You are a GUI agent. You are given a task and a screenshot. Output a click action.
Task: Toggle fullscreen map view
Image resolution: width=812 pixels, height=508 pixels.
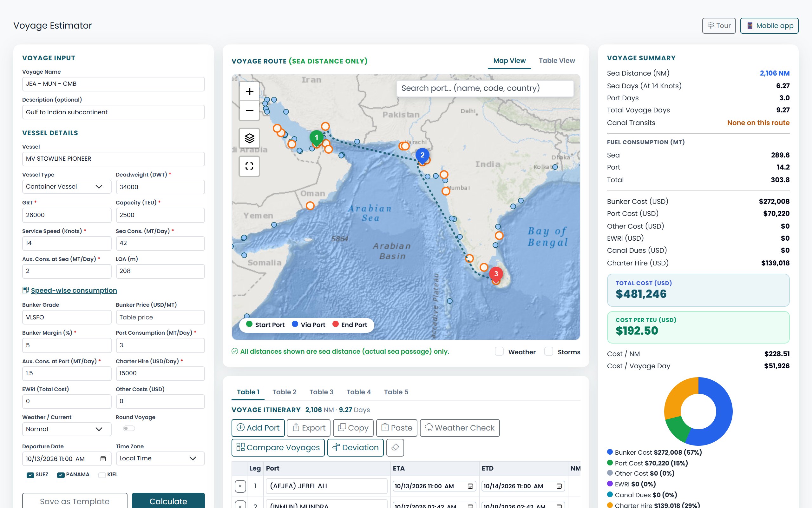[x=249, y=166]
